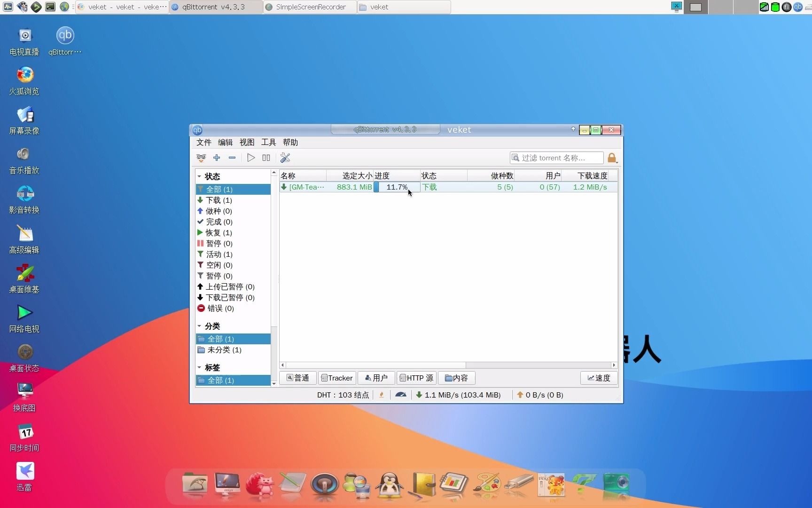Open 屏幕录像 desktop icon
The height and width of the screenshot is (508, 812).
pyautogui.click(x=24, y=120)
